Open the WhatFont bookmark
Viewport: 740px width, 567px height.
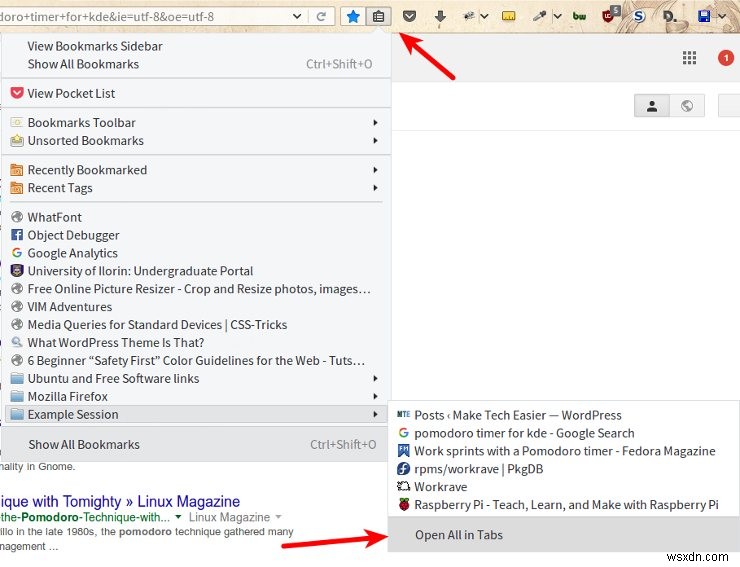(196, 217)
